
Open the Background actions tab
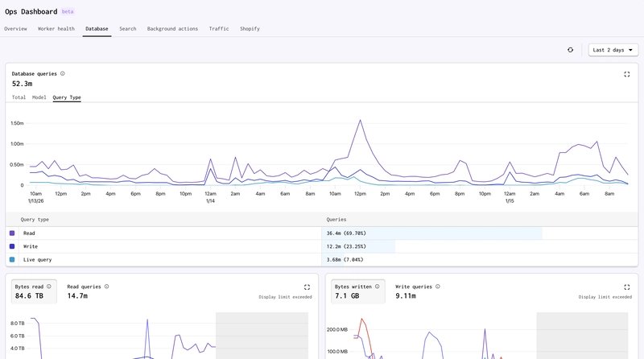tap(172, 29)
